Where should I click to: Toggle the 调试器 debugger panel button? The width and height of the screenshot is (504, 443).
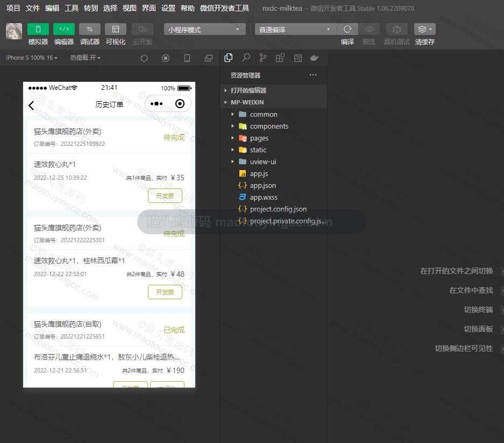90,29
